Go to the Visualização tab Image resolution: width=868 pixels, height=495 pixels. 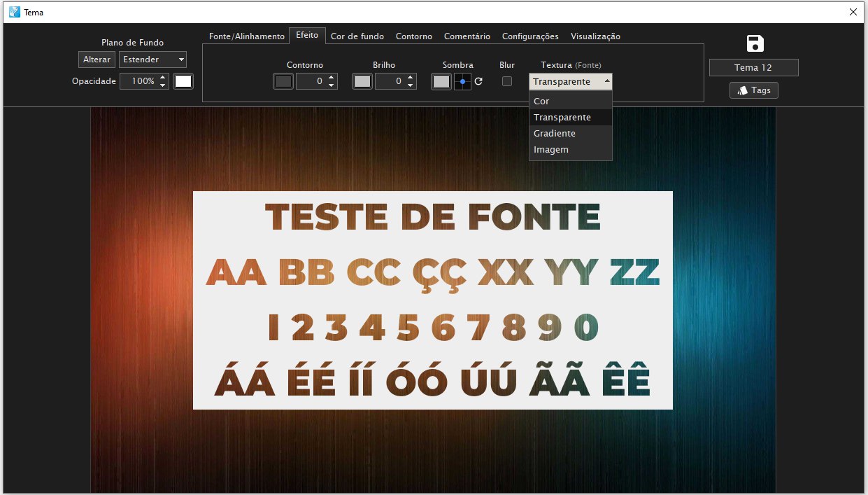point(595,36)
